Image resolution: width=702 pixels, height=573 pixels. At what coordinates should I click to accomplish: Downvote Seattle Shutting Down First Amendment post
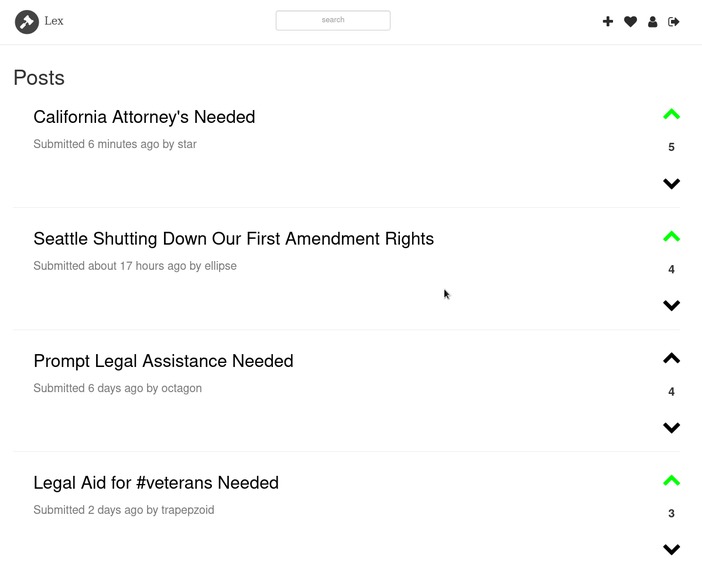coord(671,305)
